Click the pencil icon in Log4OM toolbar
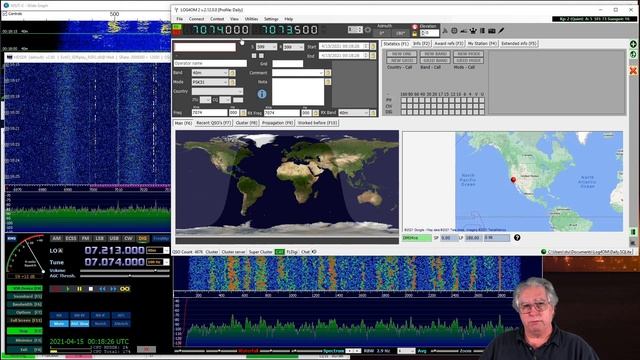The image size is (640, 360). point(501,31)
